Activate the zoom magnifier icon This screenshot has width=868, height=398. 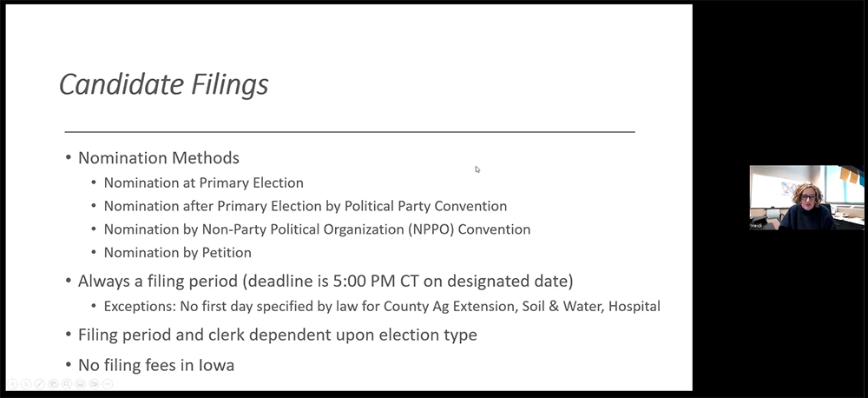(x=67, y=383)
